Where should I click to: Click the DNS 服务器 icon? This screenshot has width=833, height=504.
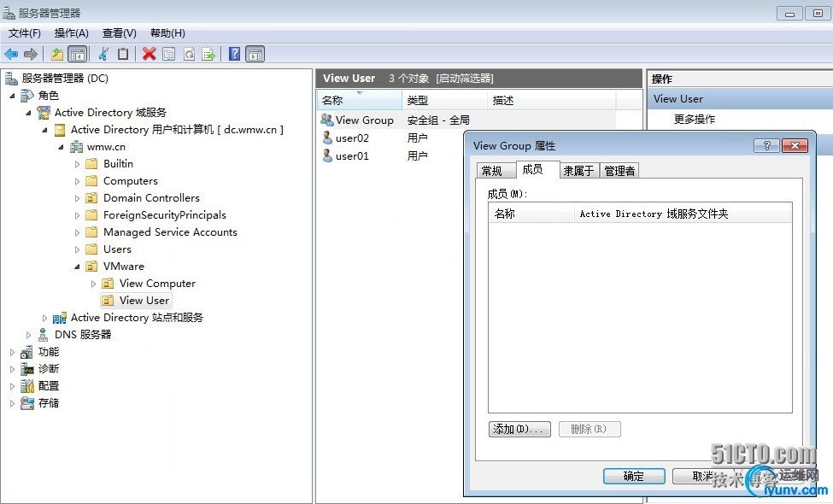[43, 335]
